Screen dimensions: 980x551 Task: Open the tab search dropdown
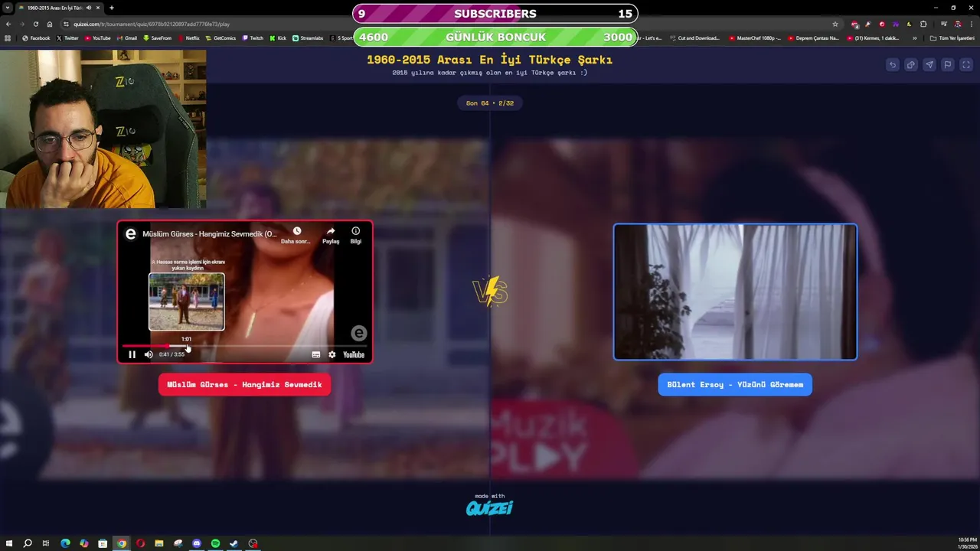[8, 8]
